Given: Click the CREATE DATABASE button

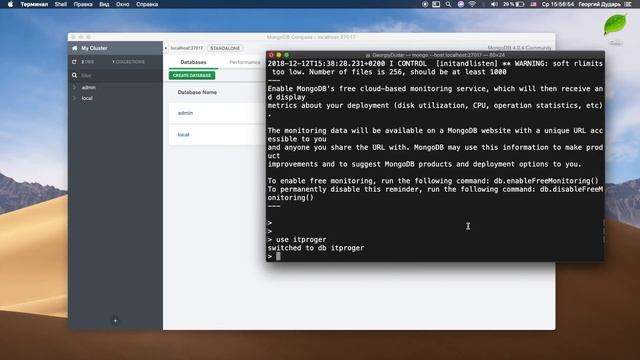Looking at the screenshot, I should (192, 76).
